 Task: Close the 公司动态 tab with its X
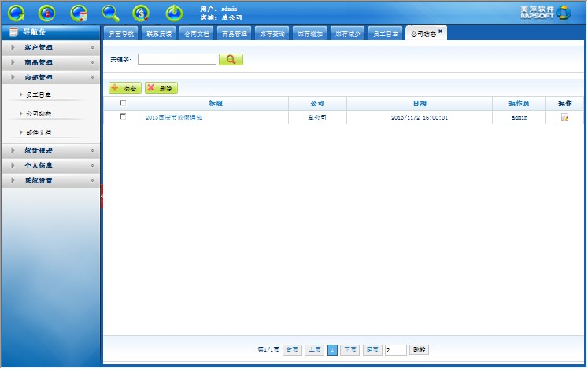click(x=441, y=31)
